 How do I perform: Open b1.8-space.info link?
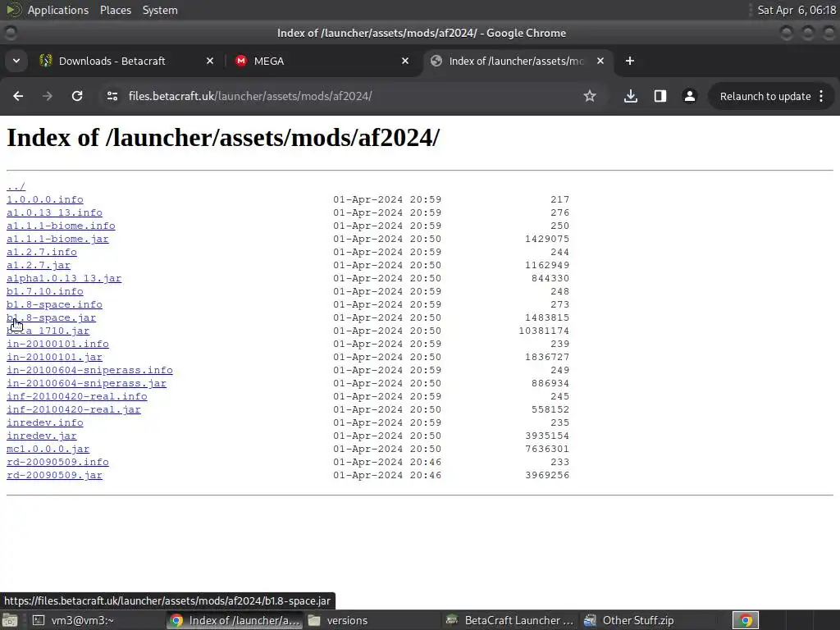(54, 304)
